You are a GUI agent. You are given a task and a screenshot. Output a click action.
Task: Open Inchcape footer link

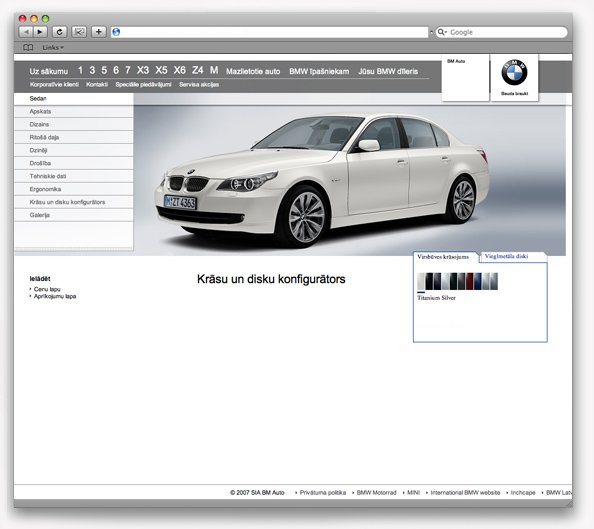coord(523,493)
